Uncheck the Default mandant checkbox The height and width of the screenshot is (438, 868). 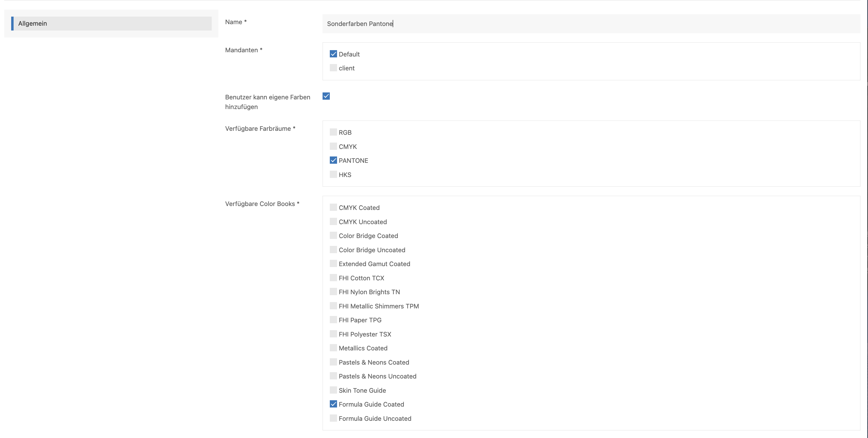[333, 54]
